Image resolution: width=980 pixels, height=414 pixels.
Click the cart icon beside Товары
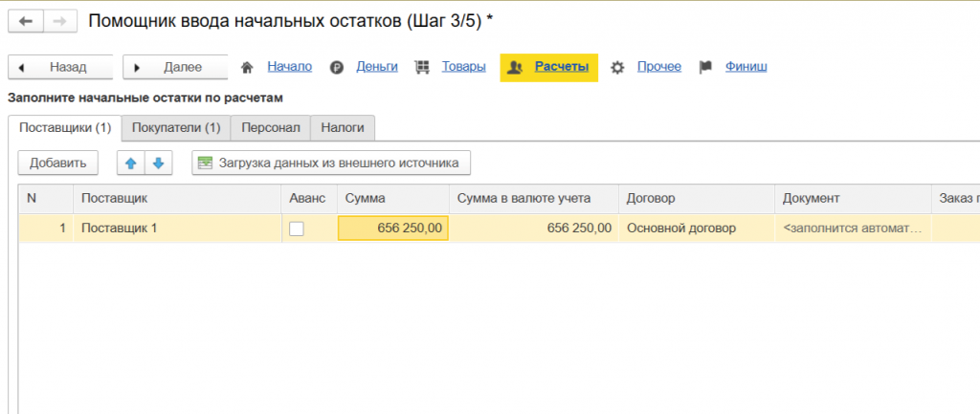coord(422,68)
